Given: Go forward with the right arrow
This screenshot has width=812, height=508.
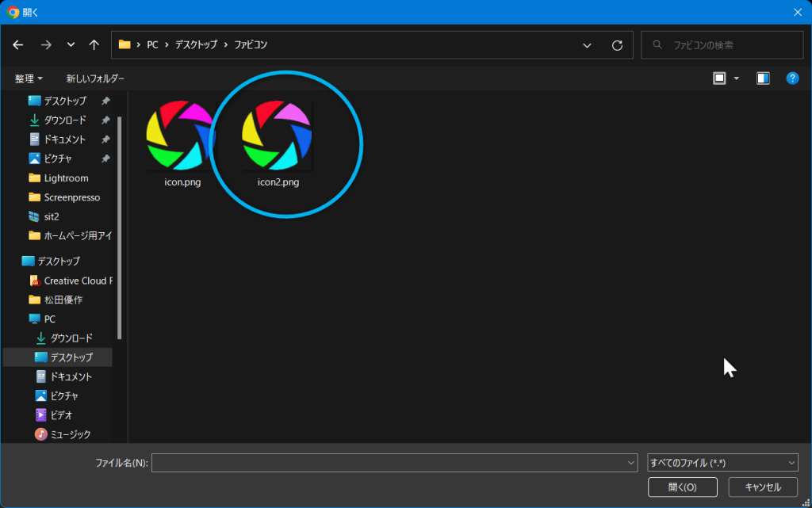Looking at the screenshot, I should 46,45.
